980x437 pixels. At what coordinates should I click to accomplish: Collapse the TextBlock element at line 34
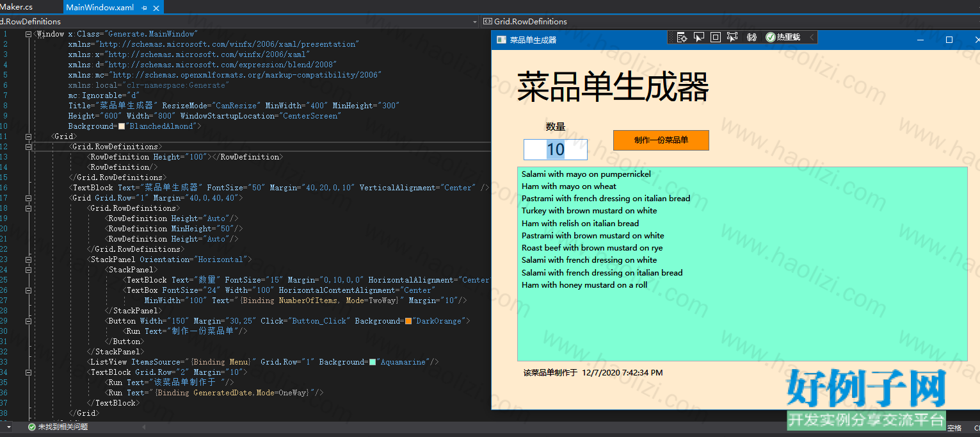[28, 372]
